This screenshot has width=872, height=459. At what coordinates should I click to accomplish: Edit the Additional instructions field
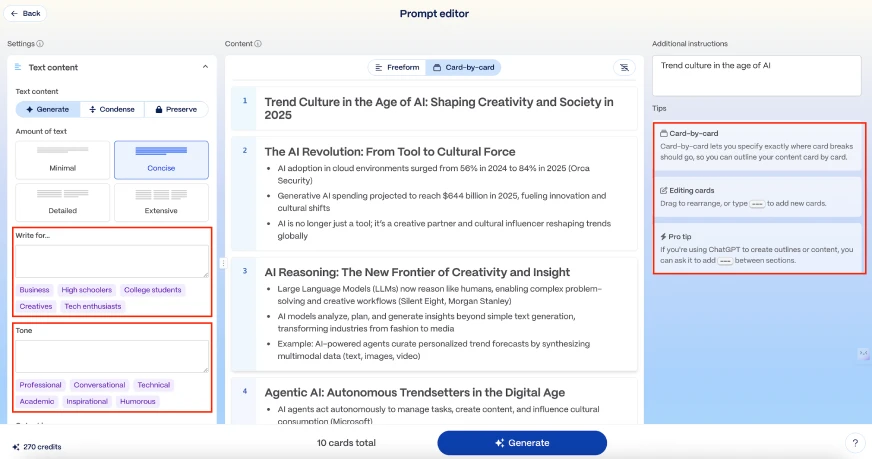click(x=756, y=75)
